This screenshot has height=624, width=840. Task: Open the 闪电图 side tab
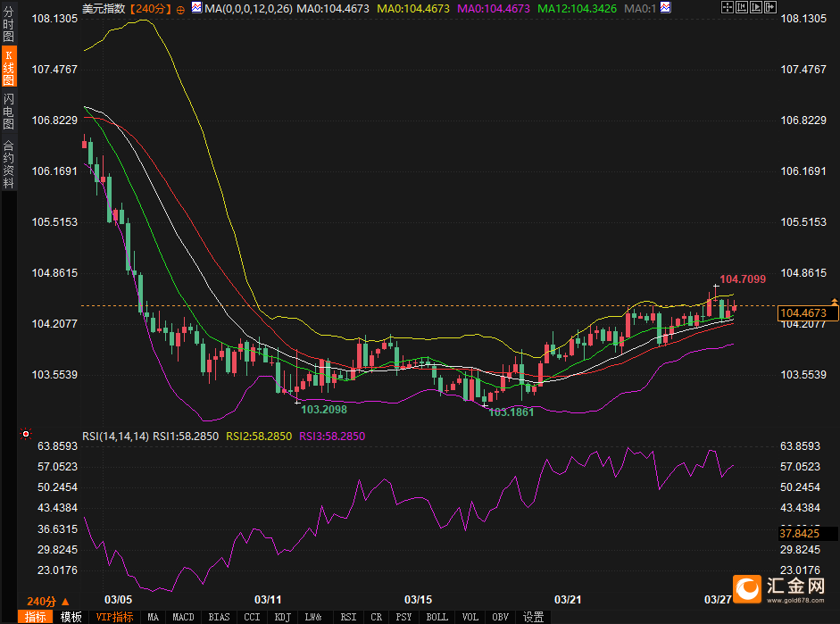(9, 111)
